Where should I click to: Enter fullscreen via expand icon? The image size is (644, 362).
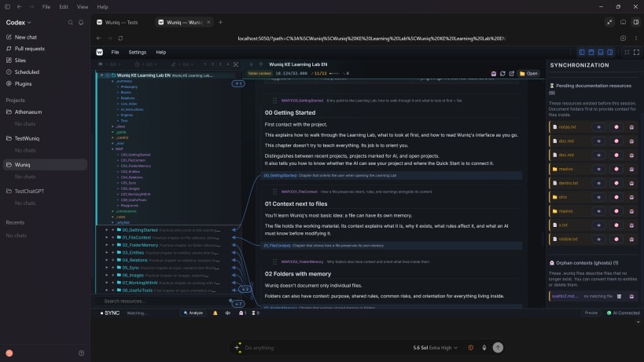click(x=636, y=53)
